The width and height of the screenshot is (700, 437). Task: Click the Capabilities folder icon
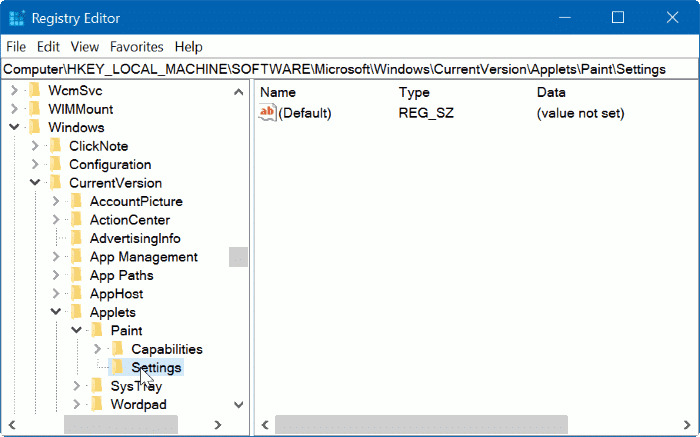(x=118, y=349)
